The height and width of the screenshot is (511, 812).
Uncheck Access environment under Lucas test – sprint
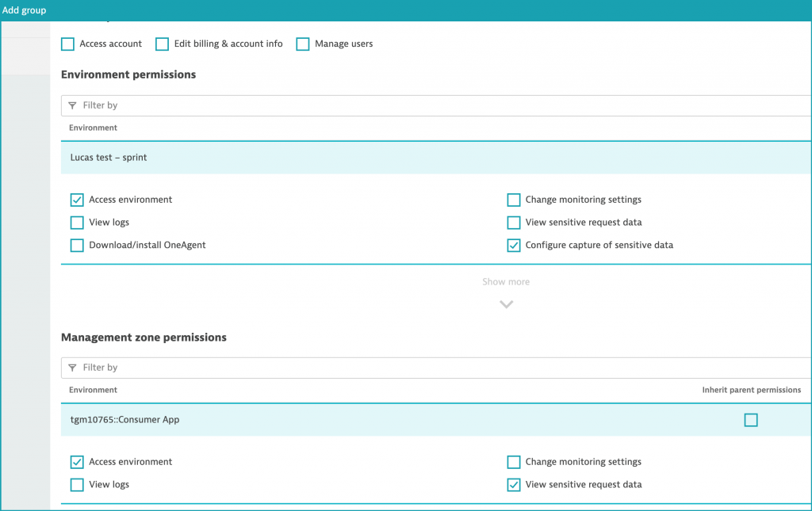77,200
